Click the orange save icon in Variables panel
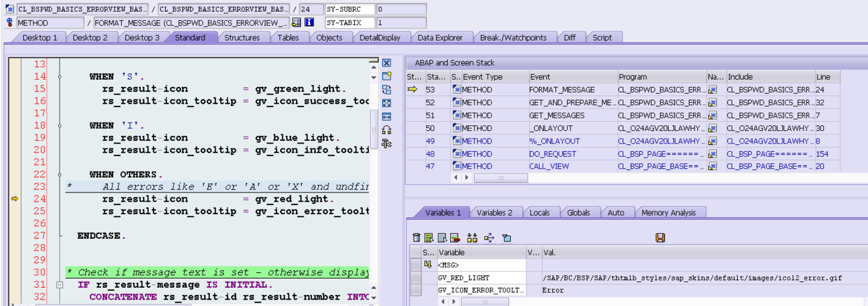Viewport: 868px width, 306px height. point(660,238)
